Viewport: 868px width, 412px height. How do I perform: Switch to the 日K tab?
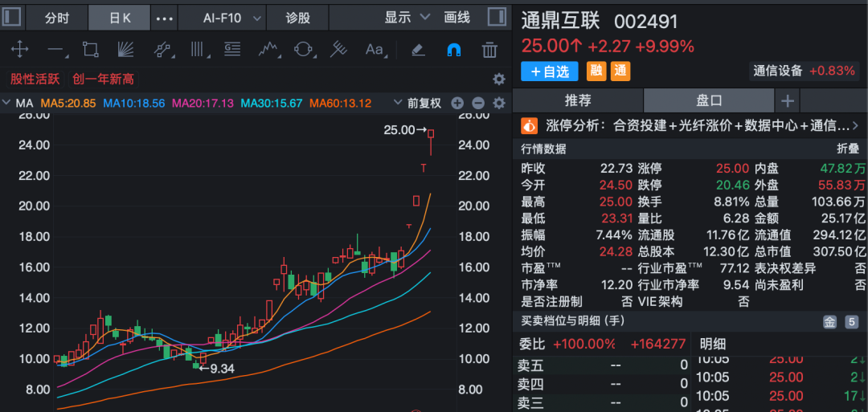pos(120,18)
